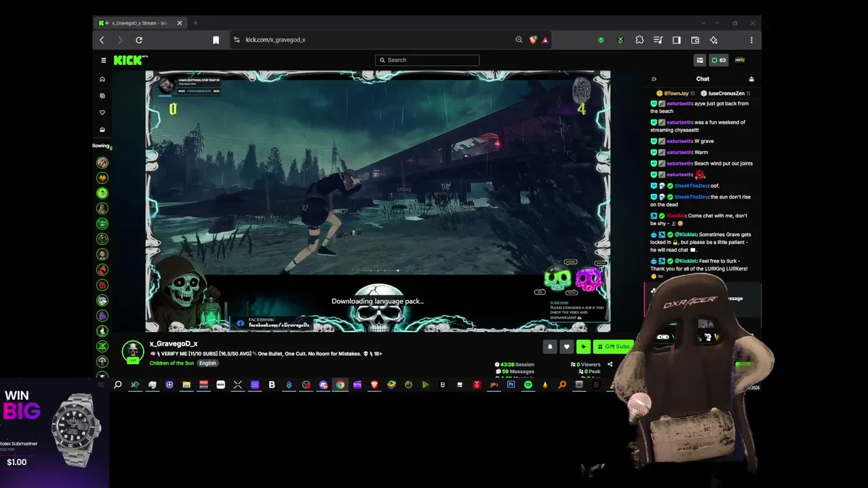Image resolution: width=868 pixels, height=488 pixels.
Task: Open the Kick hamburger sidebar menu
Action: point(103,60)
